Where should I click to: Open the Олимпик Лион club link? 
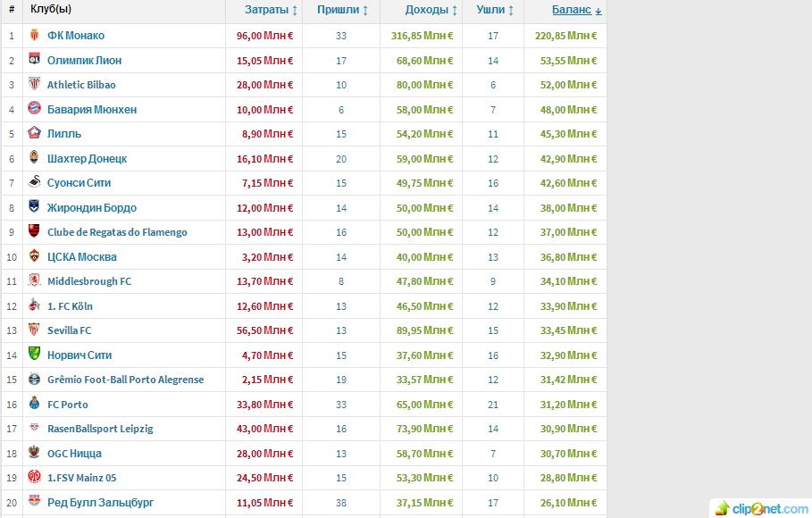84,61
